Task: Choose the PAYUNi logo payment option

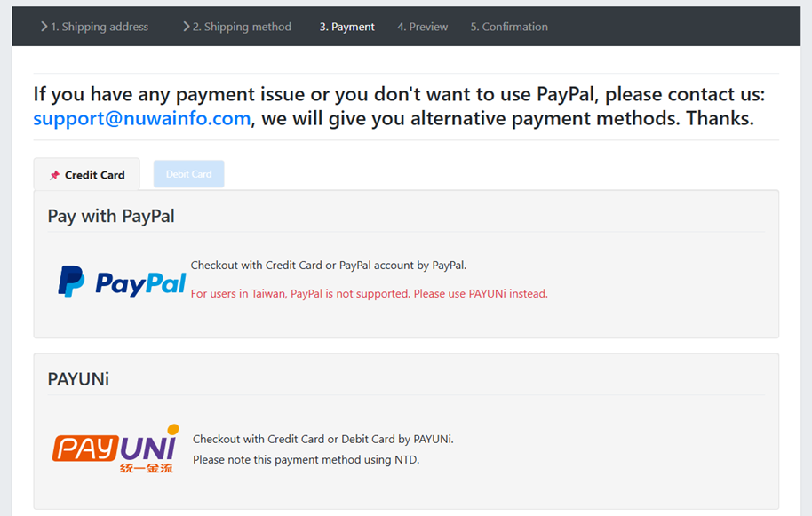Action: tap(115, 449)
